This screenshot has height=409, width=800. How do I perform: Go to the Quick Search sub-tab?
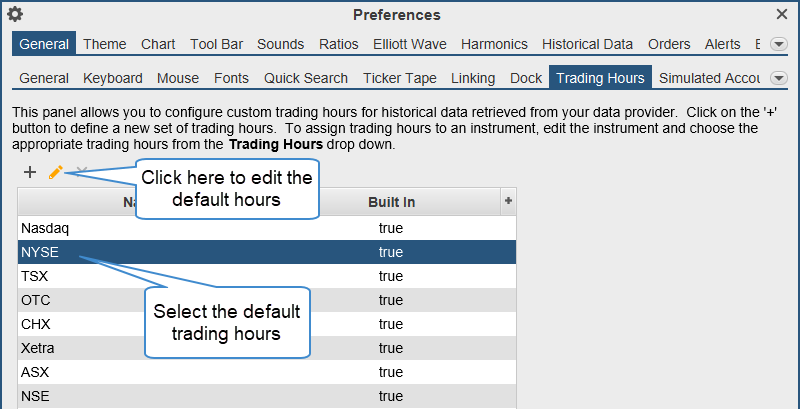tap(306, 78)
